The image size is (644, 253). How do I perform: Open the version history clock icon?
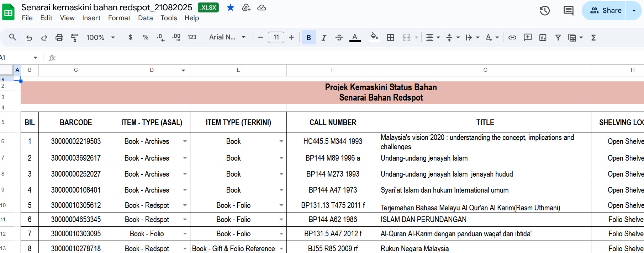[545, 11]
